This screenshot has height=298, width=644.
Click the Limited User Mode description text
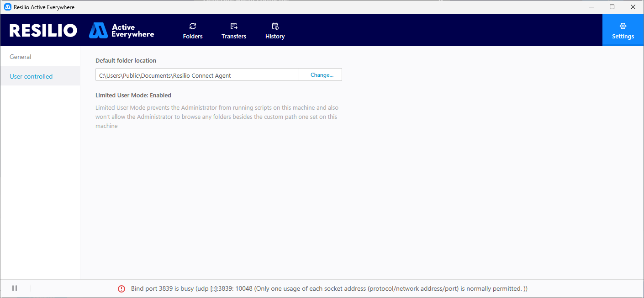[217, 117]
